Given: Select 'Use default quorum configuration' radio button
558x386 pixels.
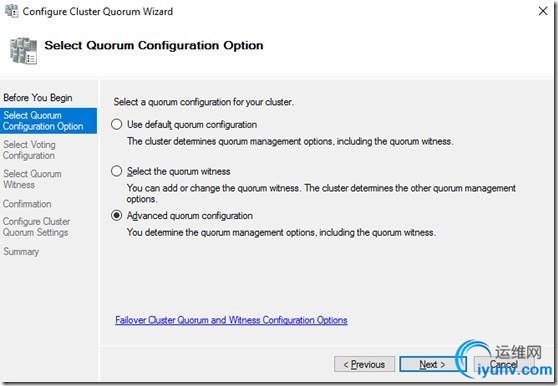Looking at the screenshot, I should [117, 124].
